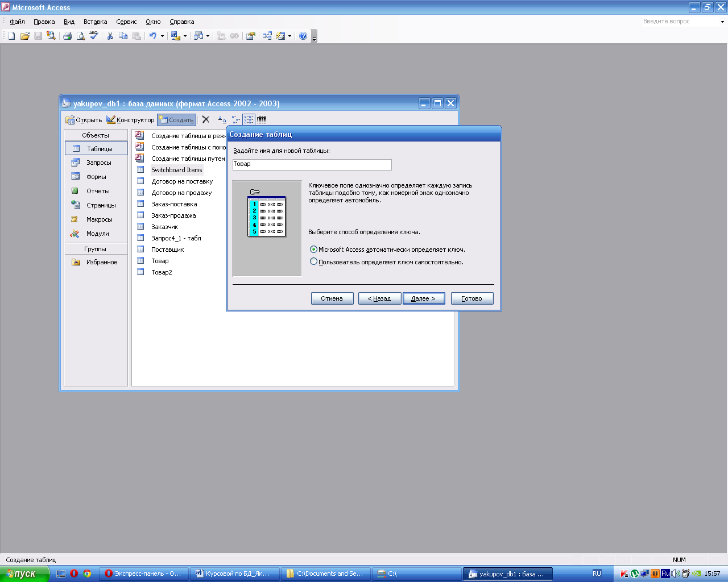Click the New database toolbar icon
The image size is (728, 582).
pyautogui.click(x=11, y=36)
